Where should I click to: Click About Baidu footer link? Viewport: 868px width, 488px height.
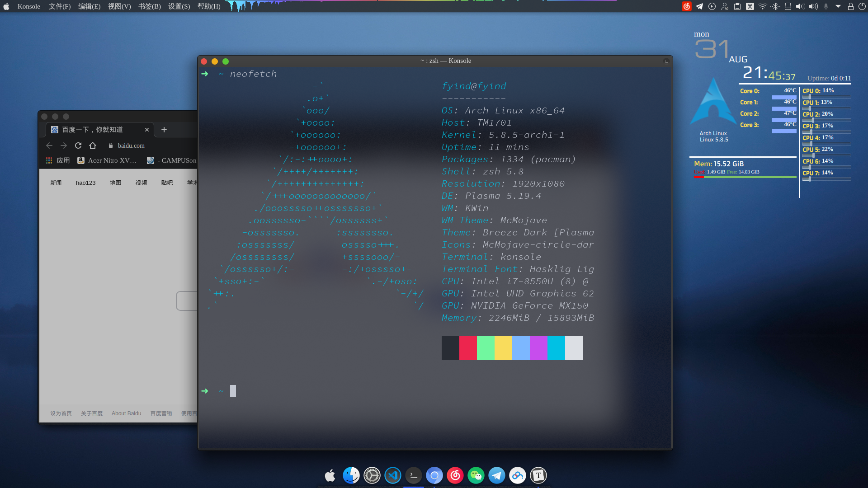coord(127,413)
